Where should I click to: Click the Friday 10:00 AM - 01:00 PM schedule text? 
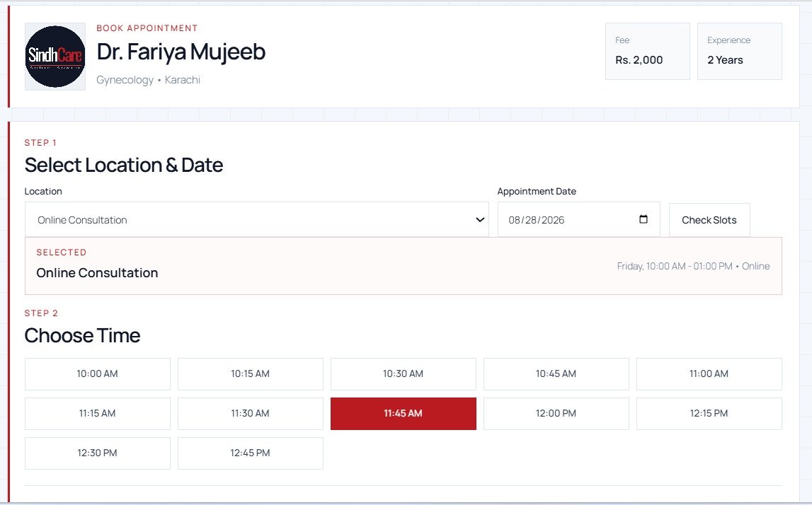click(693, 266)
